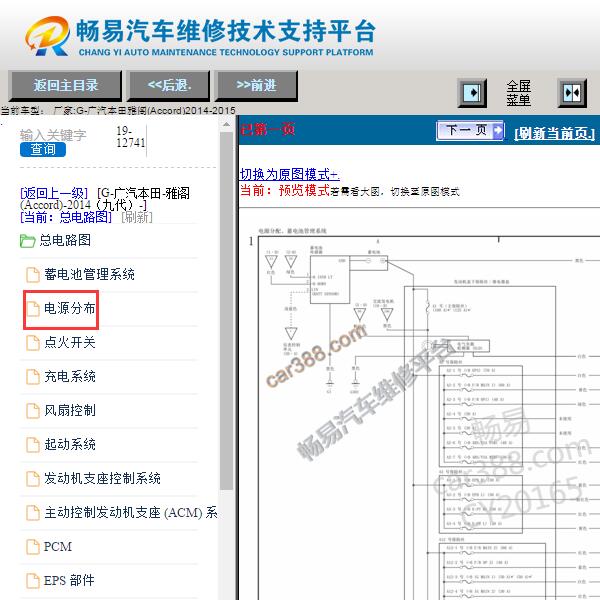
Task: Click document icon beside 充电系统
Action: pos(33,377)
